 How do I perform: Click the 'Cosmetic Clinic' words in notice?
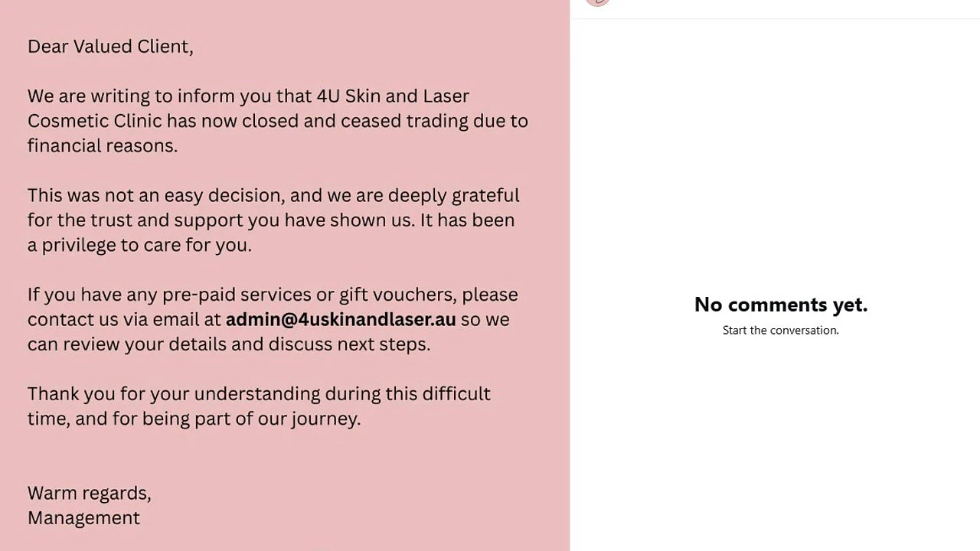[95, 121]
